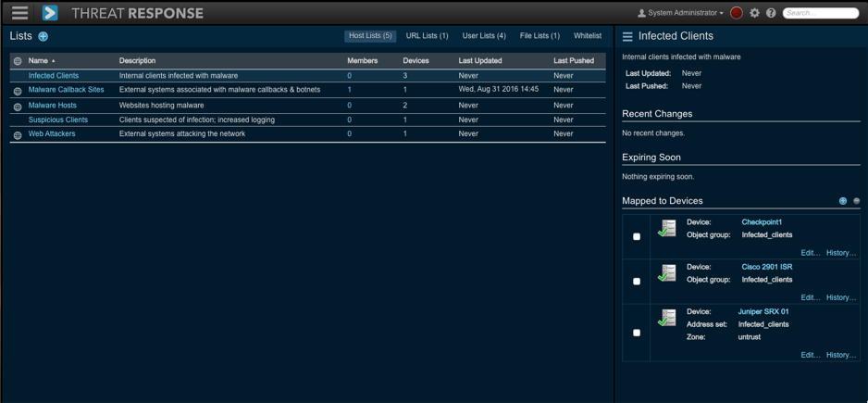Open Infected Clients panel menu icon

click(x=627, y=37)
